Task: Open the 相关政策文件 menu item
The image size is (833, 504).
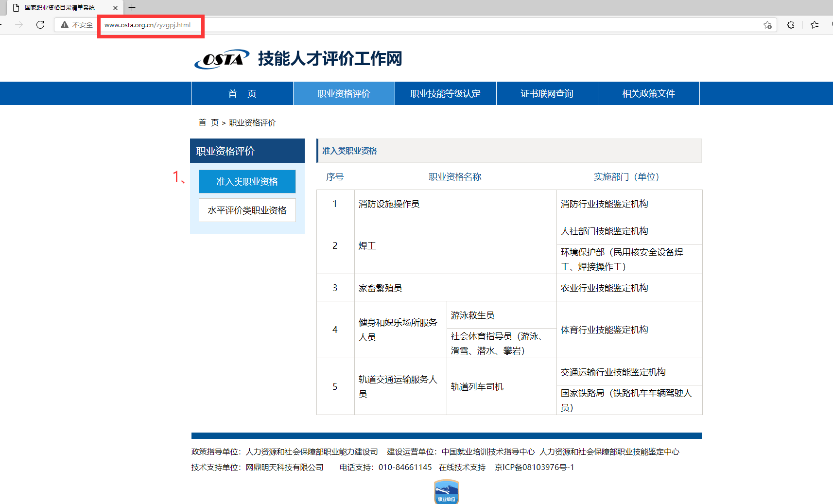Action: [648, 93]
